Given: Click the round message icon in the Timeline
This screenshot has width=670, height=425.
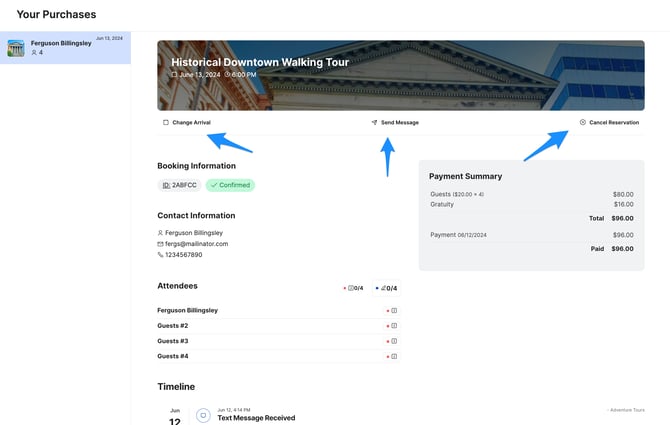Looking at the screenshot, I should (x=203, y=415).
